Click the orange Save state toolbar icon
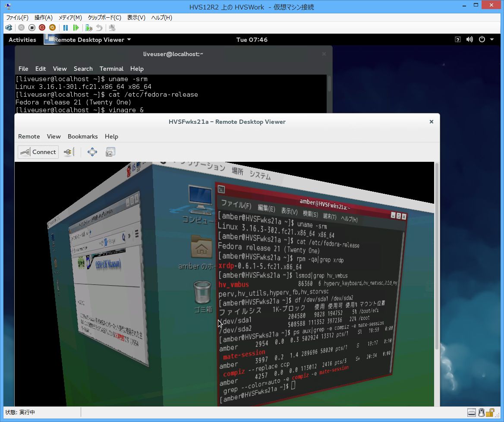The image size is (504, 422). pos(52,28)
